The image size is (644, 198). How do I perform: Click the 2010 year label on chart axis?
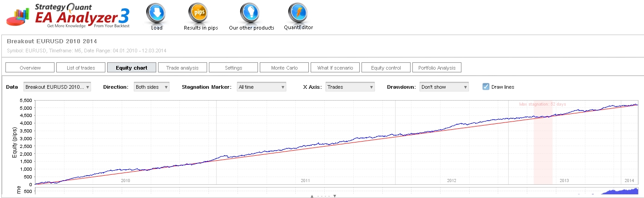(x=126, y=181)
